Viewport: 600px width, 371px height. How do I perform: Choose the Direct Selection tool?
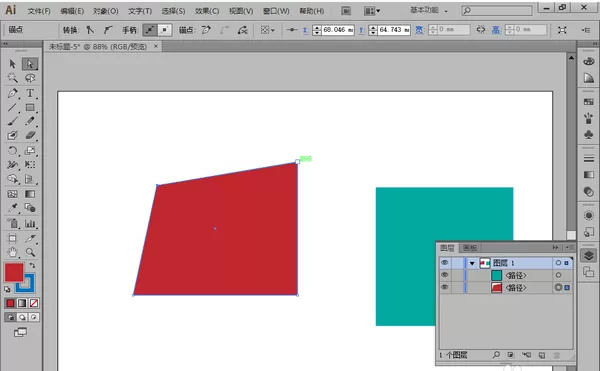point(30,64)
